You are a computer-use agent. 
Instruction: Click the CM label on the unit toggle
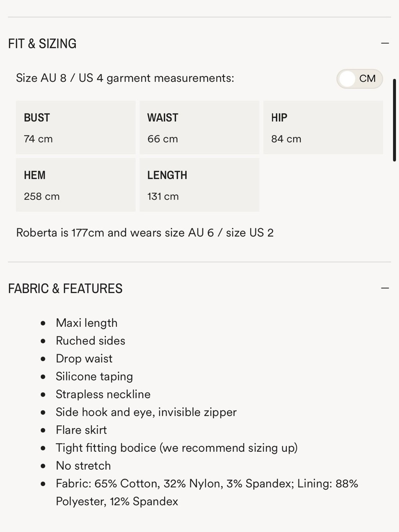pyautogui.click(x=367, y=79)
